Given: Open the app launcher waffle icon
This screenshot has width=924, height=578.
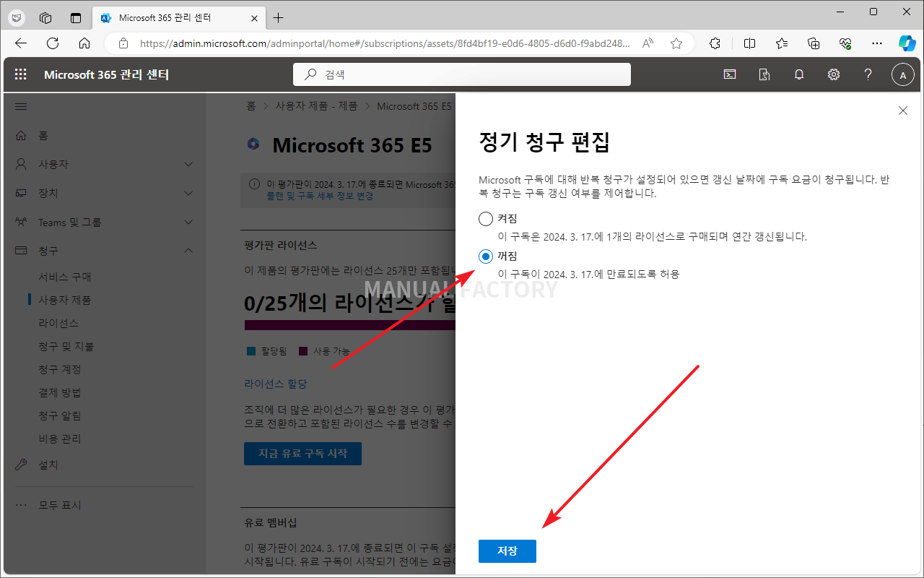Looking at the screenshot, I should [x=20, y=74].
